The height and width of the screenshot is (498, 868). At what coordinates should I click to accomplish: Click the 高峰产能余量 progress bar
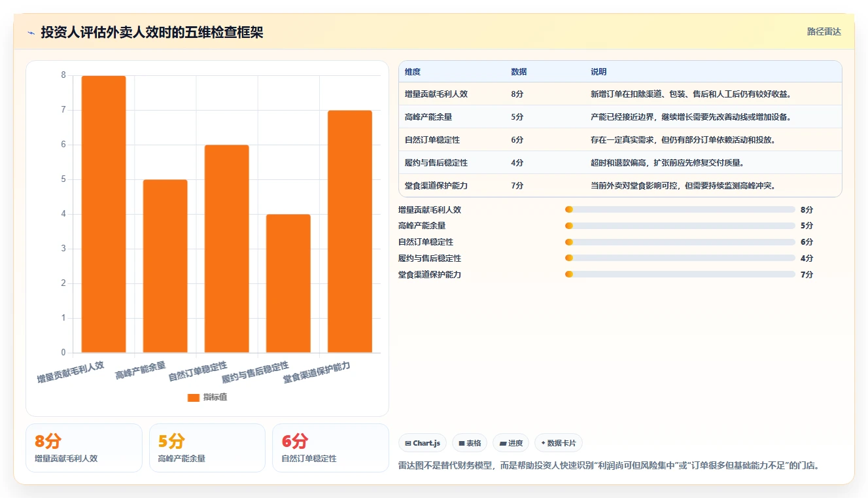680,226
